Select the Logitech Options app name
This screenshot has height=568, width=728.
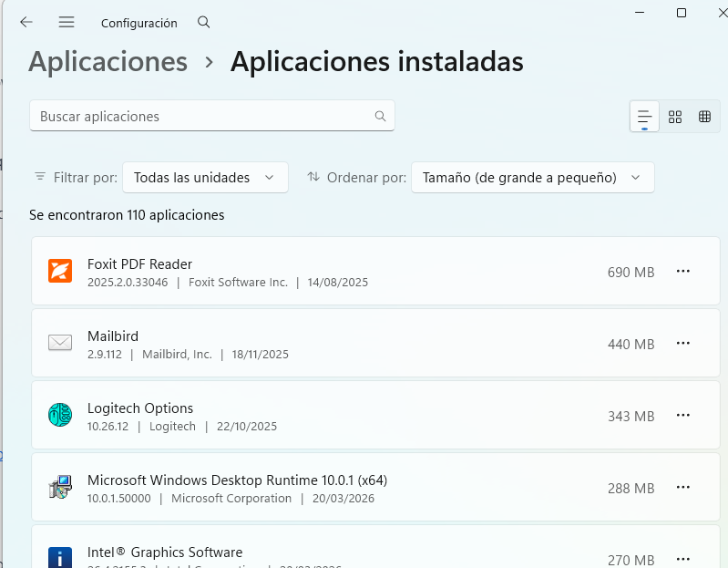click(x=140, y=408)
